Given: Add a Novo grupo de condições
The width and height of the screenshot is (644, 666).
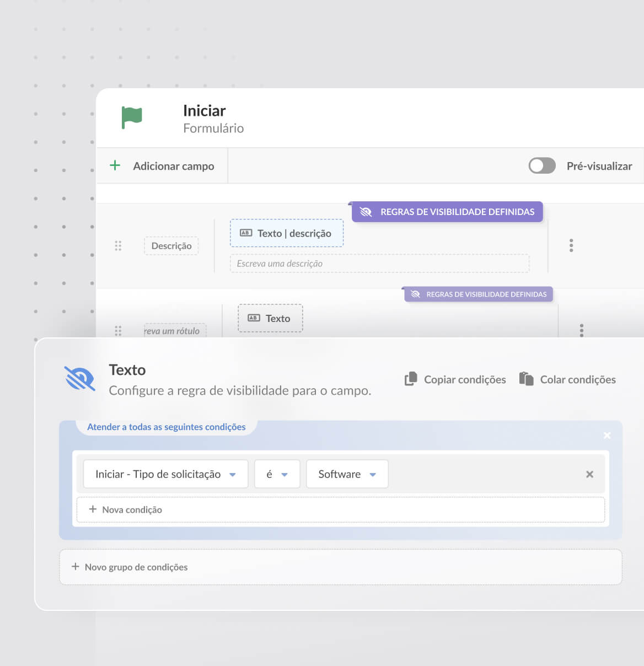Looking at the screenshot, I should pyautogui.click(x=130, y=567).
